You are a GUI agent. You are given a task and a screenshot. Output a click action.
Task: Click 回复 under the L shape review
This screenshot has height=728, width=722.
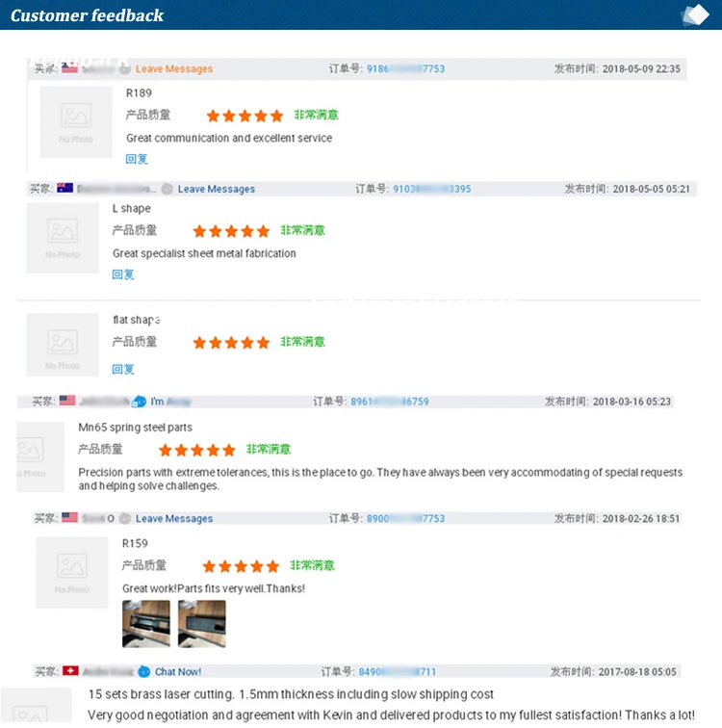[123, 274]
